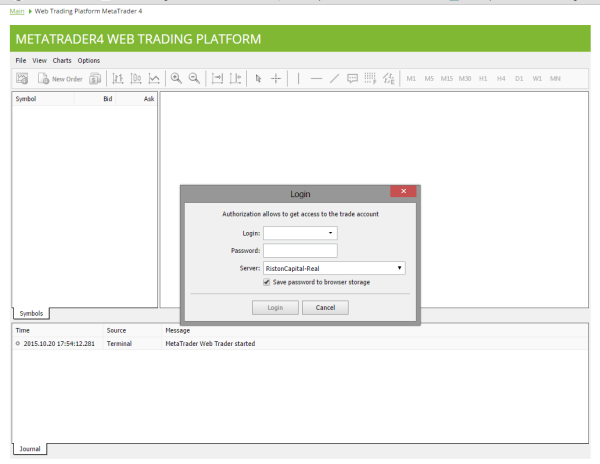Screen dimensions: 600x464
Task: Open the Market Watch toolbar icon
Action: pos(22,78)
